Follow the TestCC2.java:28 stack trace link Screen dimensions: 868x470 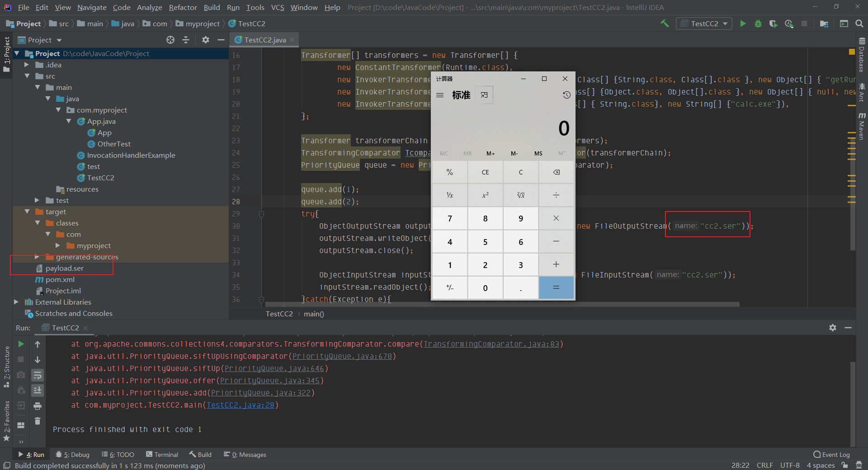241,405
